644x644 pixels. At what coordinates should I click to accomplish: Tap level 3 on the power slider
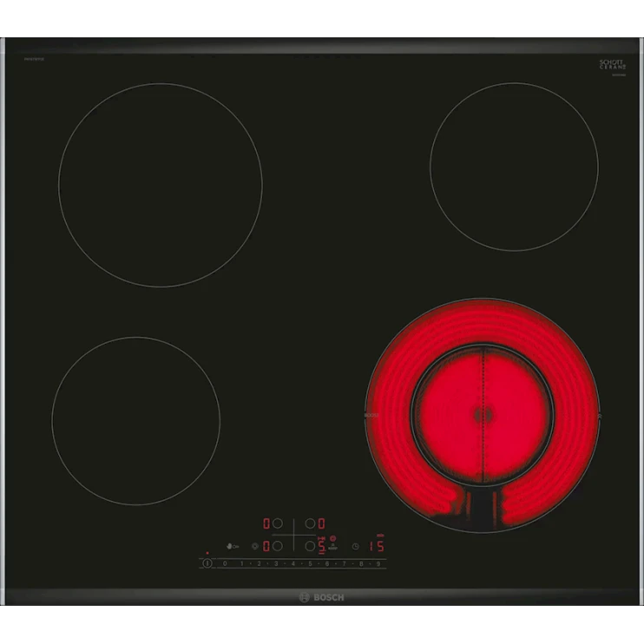click(276, 564)
